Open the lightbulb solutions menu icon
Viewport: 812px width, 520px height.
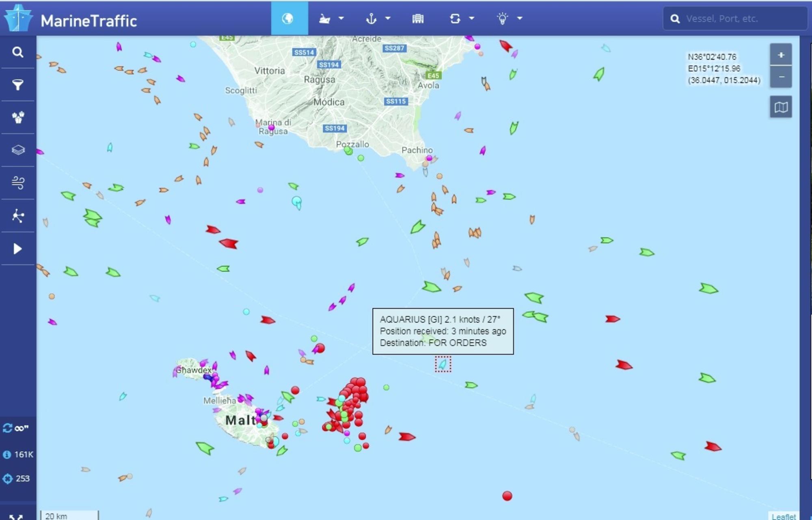pos(503,19)
